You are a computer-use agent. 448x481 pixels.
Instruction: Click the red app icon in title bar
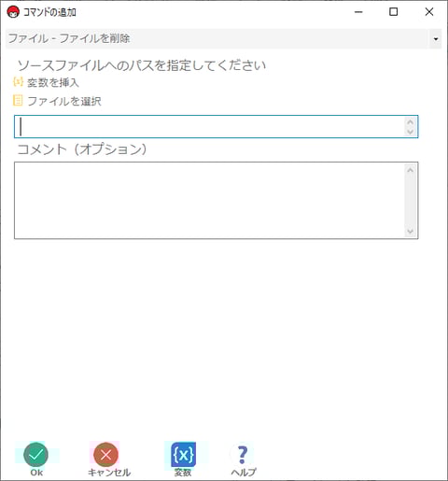[x=13, y=12]
